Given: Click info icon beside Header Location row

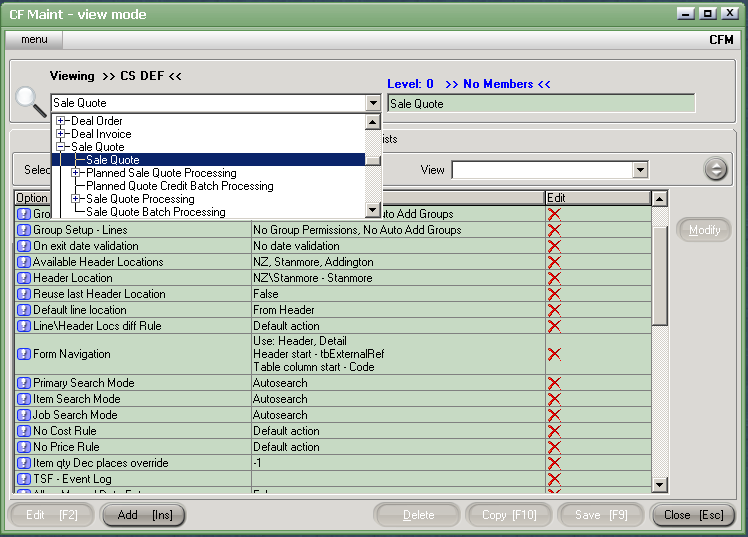Looking at the screenshot, I should [23, 278].
